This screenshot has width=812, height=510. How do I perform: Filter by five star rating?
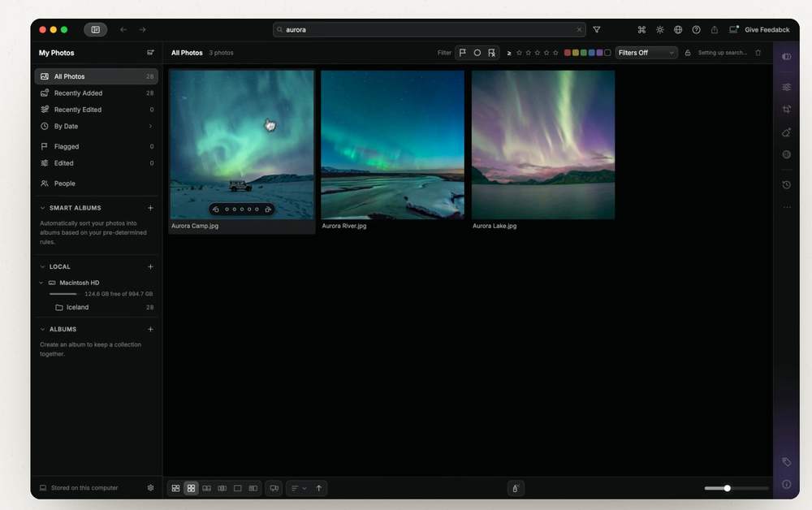point(555,53)
